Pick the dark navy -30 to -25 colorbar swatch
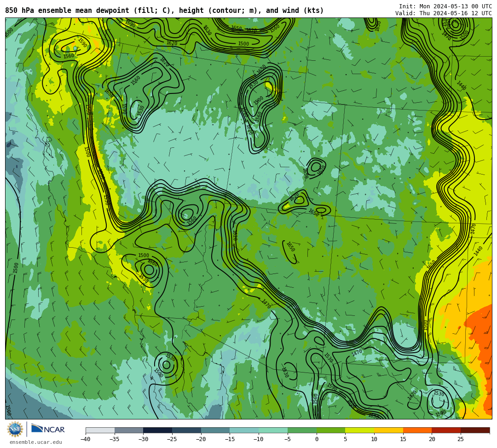This screenshot has height=448, width=497. pyautogui.click(x=158, y=430)
